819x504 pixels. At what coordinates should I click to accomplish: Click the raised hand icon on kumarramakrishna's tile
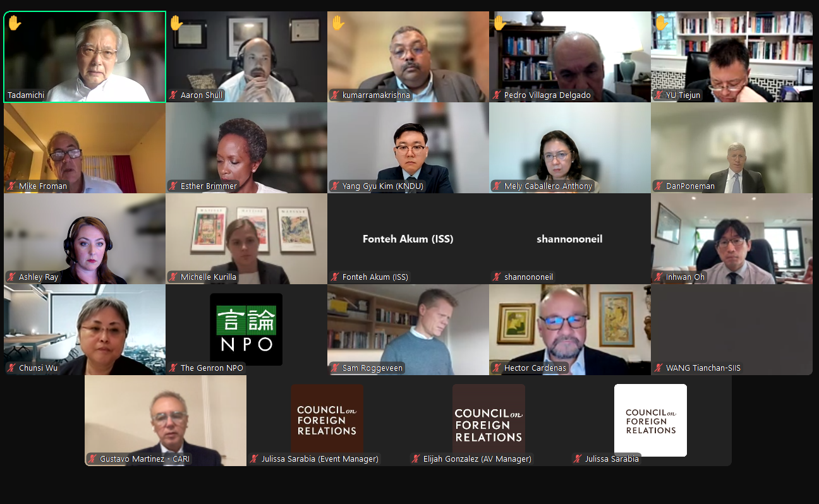[x=337, y=23]
